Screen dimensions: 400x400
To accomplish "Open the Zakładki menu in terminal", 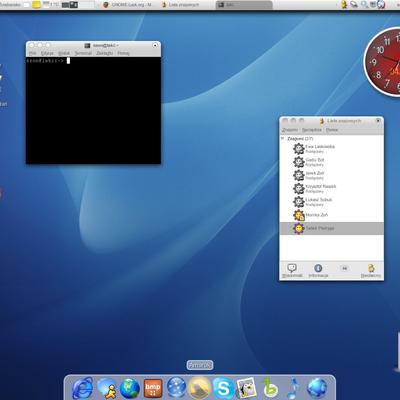I will tap(105, 53).
